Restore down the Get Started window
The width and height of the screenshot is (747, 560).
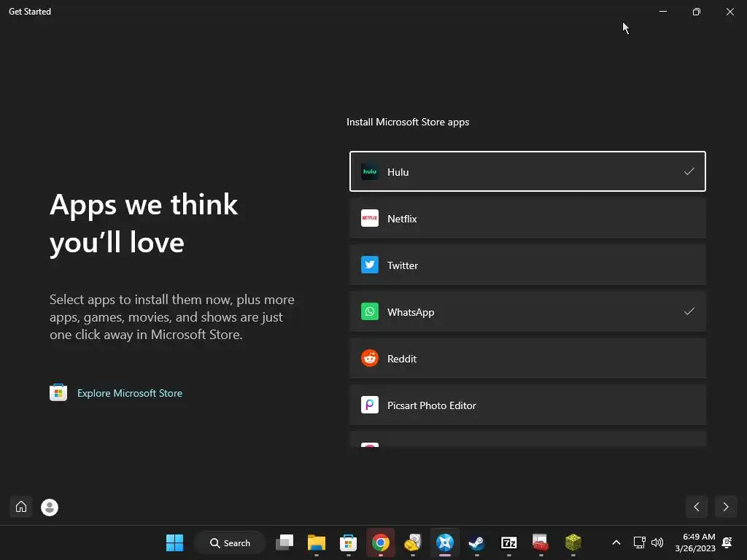tap(697, 12)
